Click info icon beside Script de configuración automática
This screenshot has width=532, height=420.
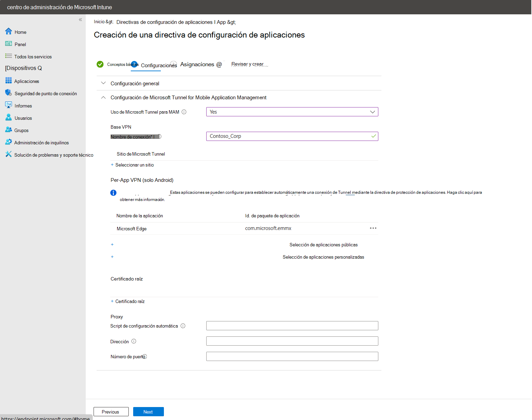click(183, 326)
